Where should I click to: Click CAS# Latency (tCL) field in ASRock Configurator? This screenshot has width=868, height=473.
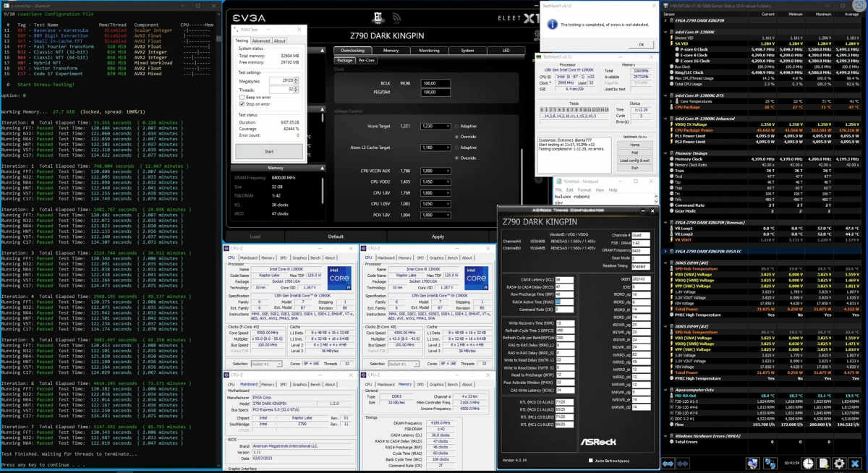click(x=563, y=279)
